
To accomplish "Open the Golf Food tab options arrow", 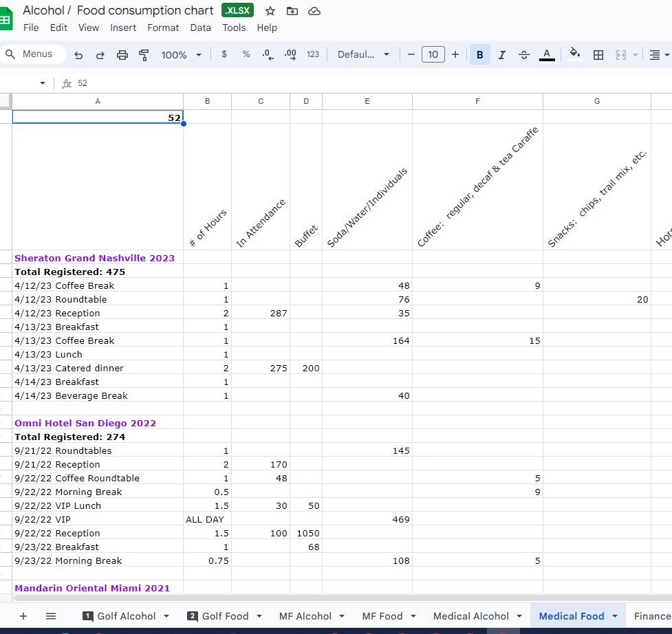I will 259,616.
